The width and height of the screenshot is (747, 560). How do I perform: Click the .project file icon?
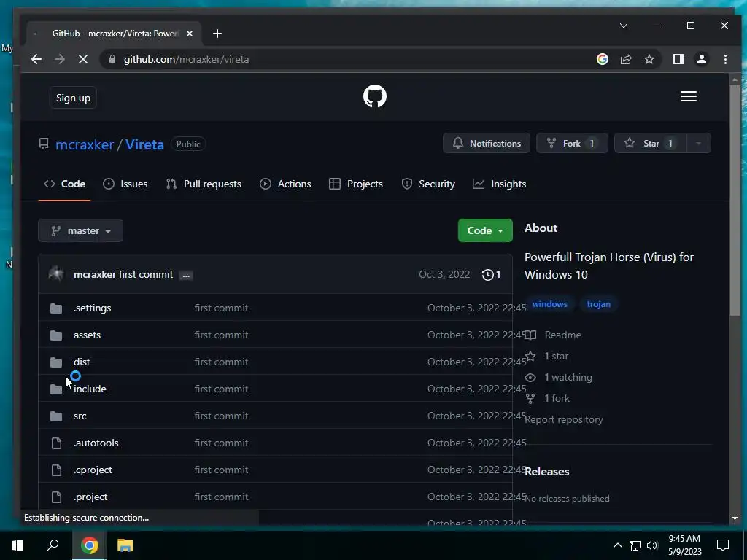tap(56, 497)
